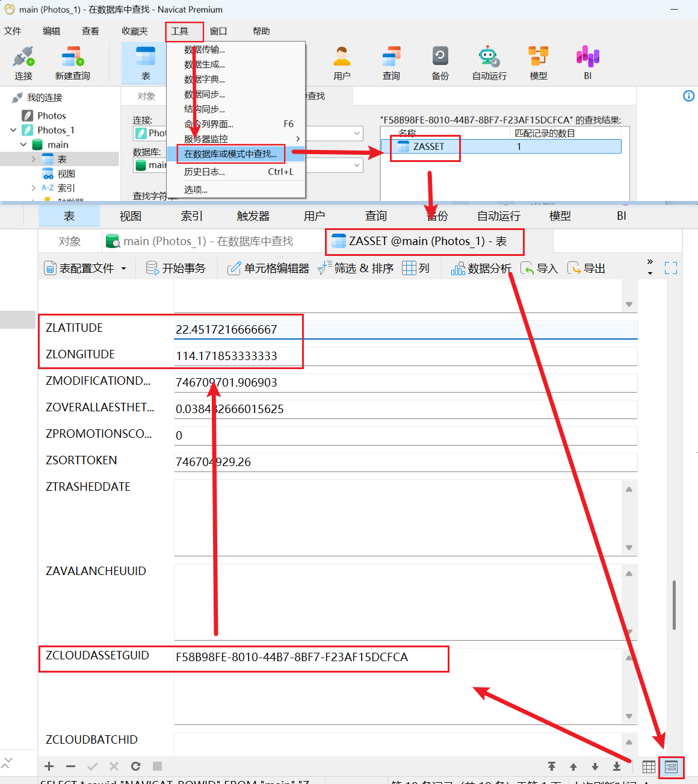The height and width of the screenshot is (784, 698).
Task: Open the 新建查询 (New Query) tool
Action: (72, 62)
